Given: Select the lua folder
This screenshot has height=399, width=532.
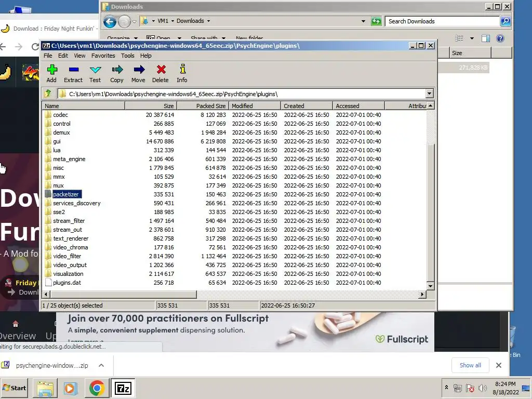Looking at the screenshot, I should (57, 150).
